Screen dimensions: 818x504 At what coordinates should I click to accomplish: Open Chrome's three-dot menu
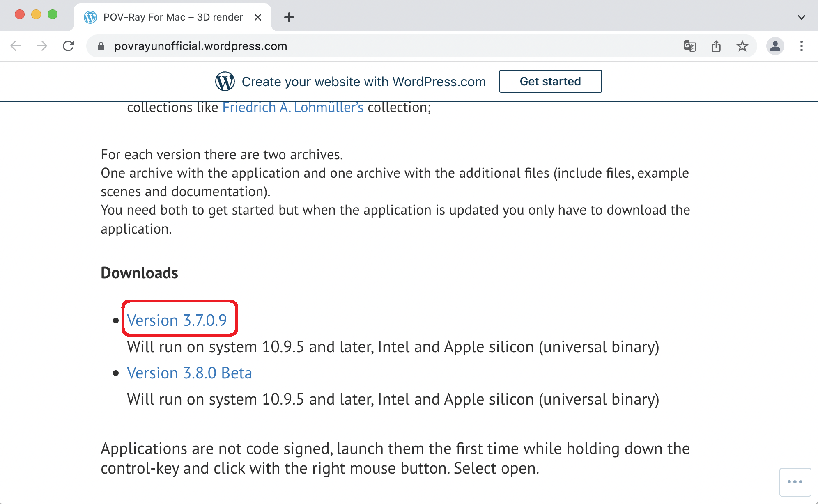click(x=801, y=46)
